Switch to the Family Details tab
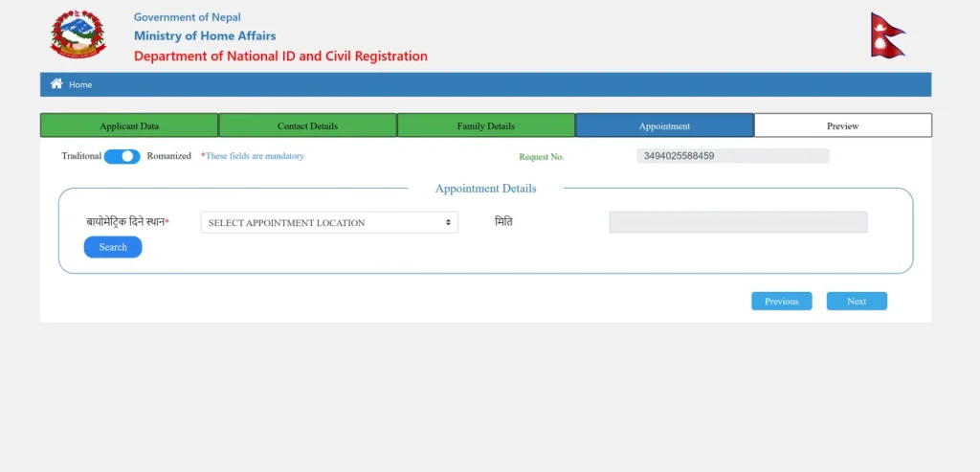980x472 pixels. (486, 125)
